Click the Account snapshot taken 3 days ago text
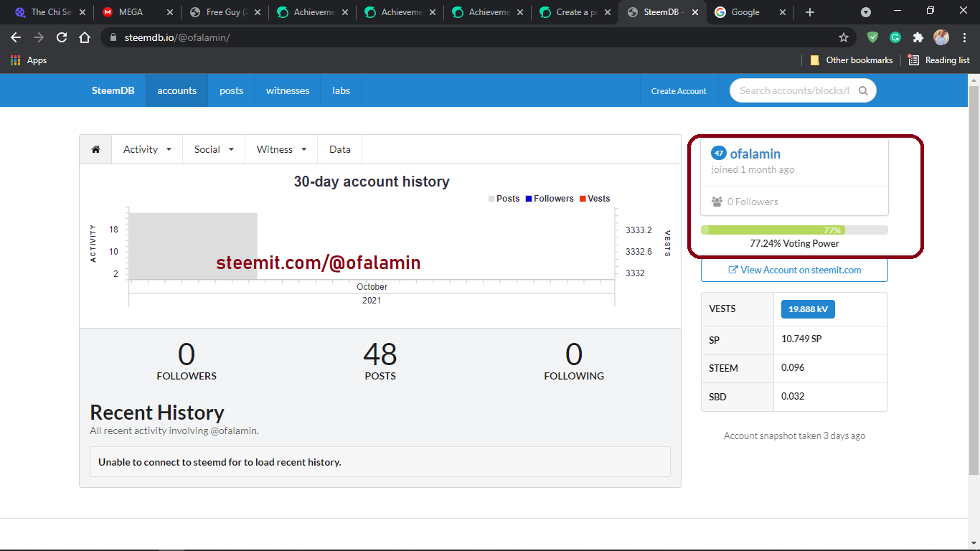The image size is (980, 551). pos(794,435)
